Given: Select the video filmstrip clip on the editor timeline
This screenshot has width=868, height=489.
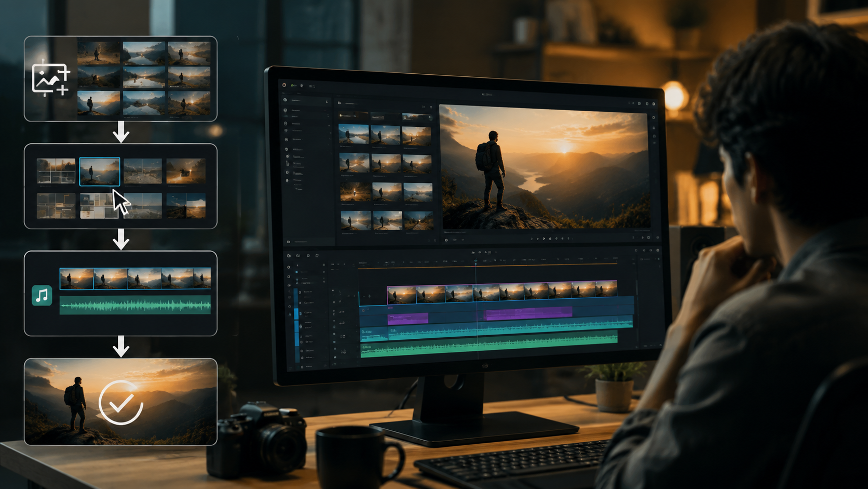Looking at the screenshot, I should point(502,292).
